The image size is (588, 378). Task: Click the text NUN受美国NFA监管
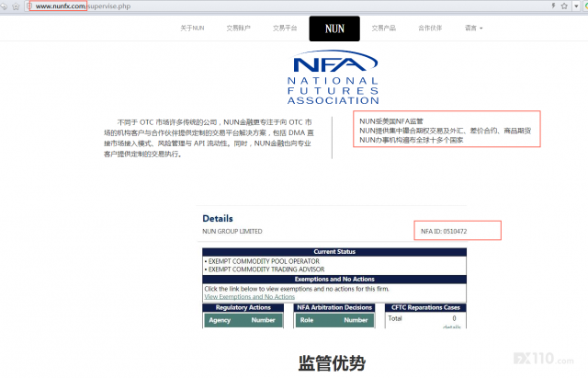click(x=391, y=121)
